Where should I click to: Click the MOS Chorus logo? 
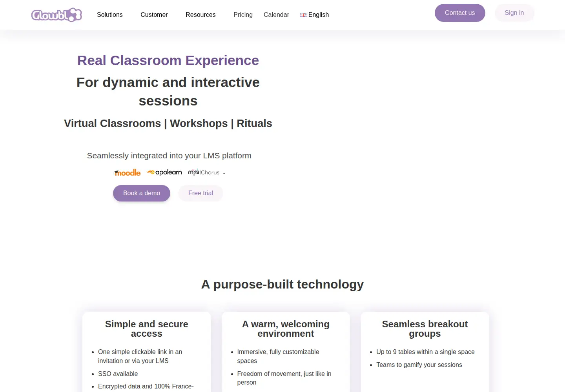tap(204, 172)
